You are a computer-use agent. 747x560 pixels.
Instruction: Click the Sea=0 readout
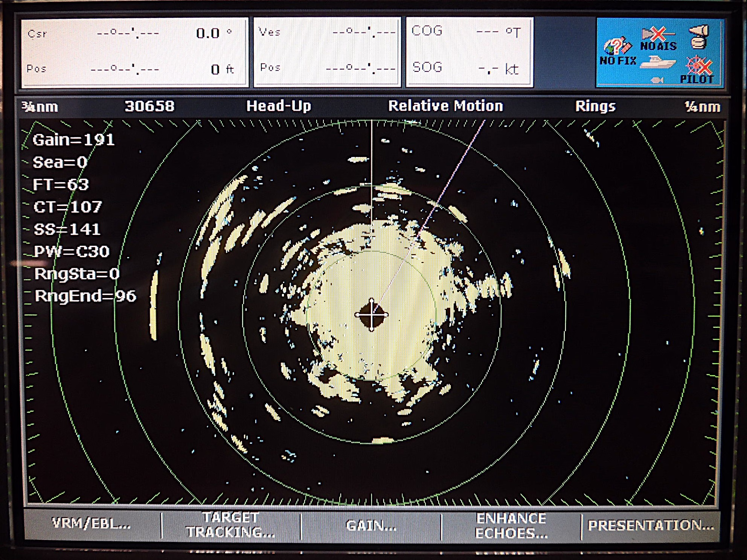(x=60, y=163)
